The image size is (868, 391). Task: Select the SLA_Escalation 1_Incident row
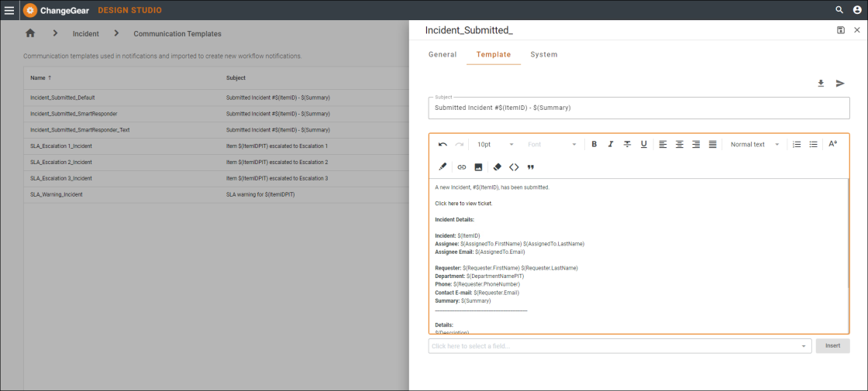(216, 146)
